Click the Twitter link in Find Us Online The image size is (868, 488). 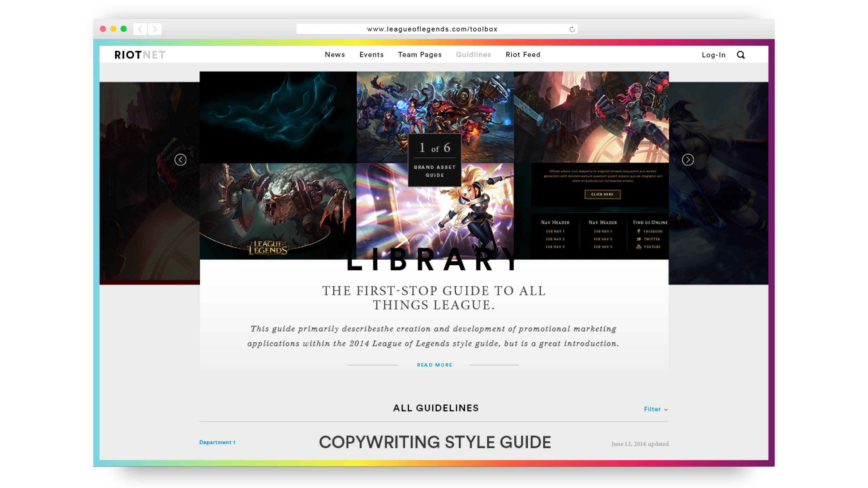[651, 239]
